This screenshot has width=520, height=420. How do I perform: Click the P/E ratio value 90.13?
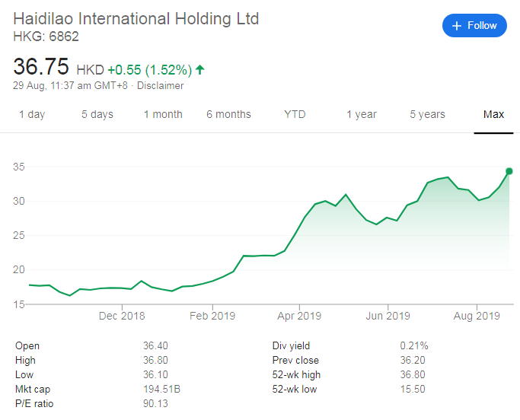[x=155, y=403]
